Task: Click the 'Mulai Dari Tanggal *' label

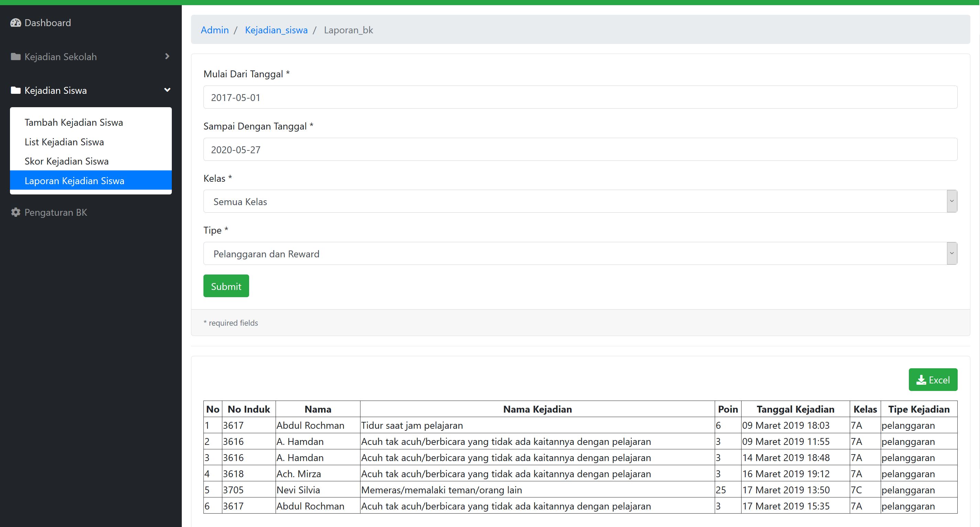Action: pos(246,74)
